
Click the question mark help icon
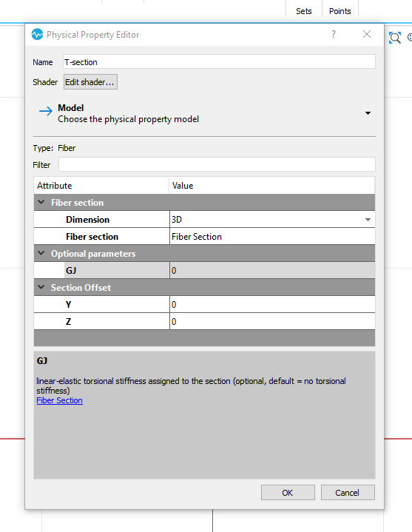point(334,34)
